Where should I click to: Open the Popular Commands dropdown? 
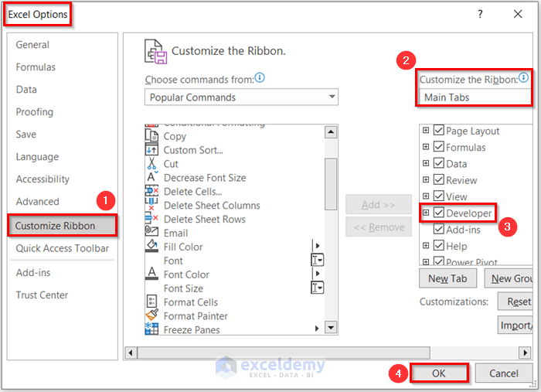point(241,97)
